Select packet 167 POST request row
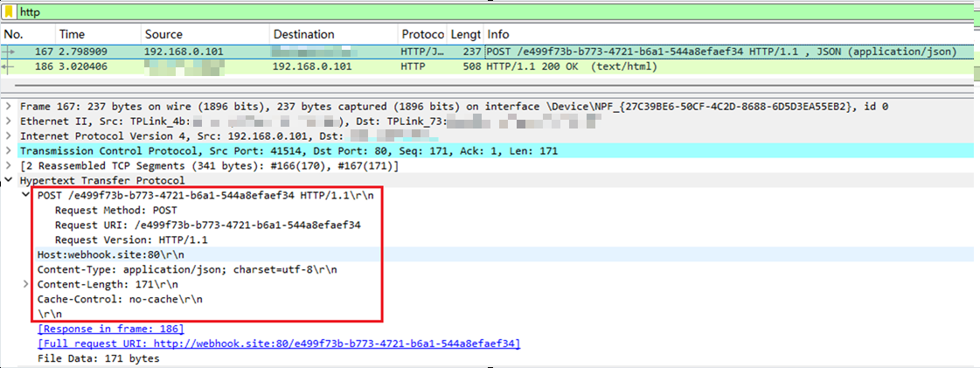The height and width of the screenshot is (368, 980). [x=489, y=52]
